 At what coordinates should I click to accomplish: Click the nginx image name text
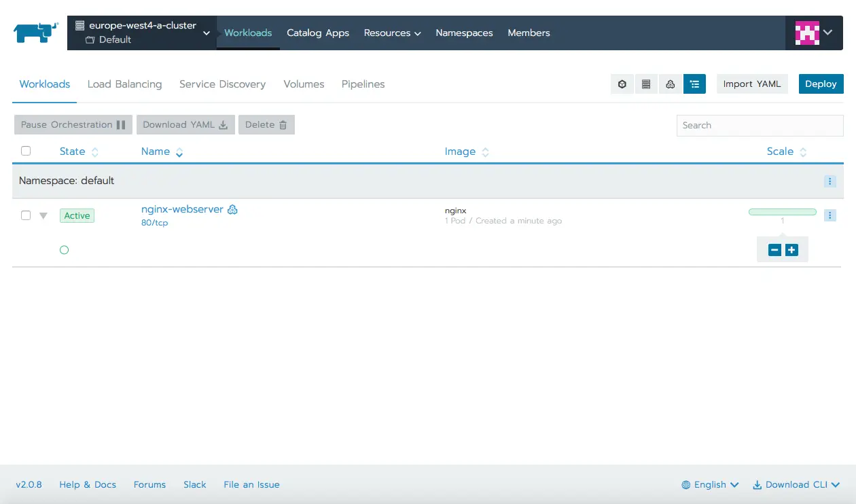[x=455, y=211]
